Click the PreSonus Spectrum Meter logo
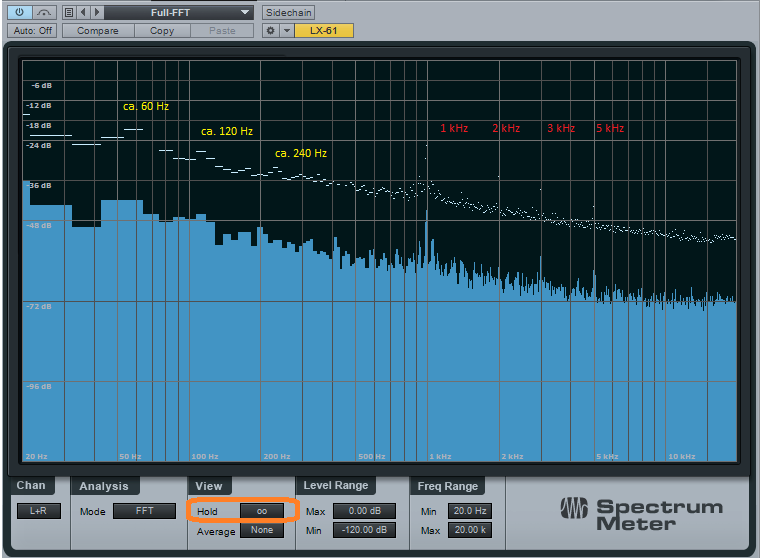760x558 pixels. pyautogui.click(x=640, y=513)
